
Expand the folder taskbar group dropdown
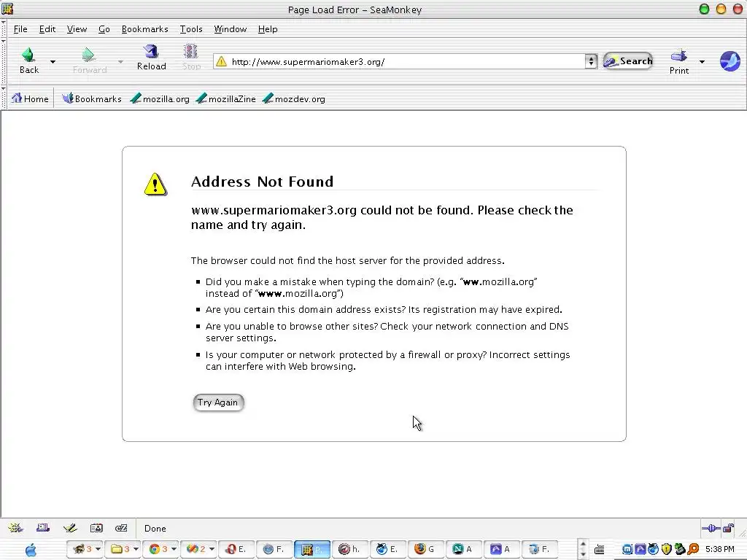[135, 549]
